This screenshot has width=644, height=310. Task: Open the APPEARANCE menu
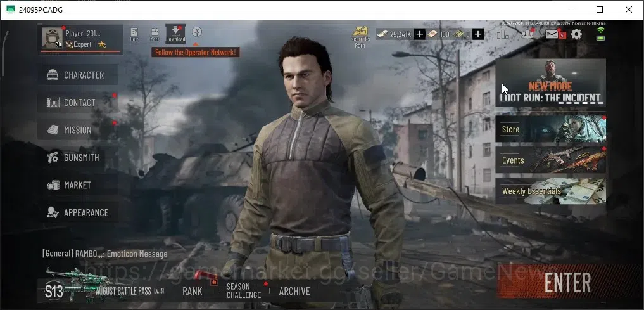(78, 212)
